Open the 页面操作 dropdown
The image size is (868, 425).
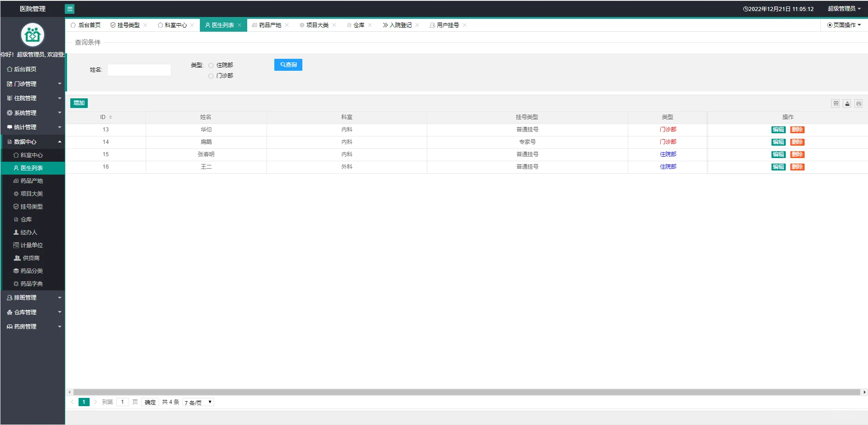(844, 25)
